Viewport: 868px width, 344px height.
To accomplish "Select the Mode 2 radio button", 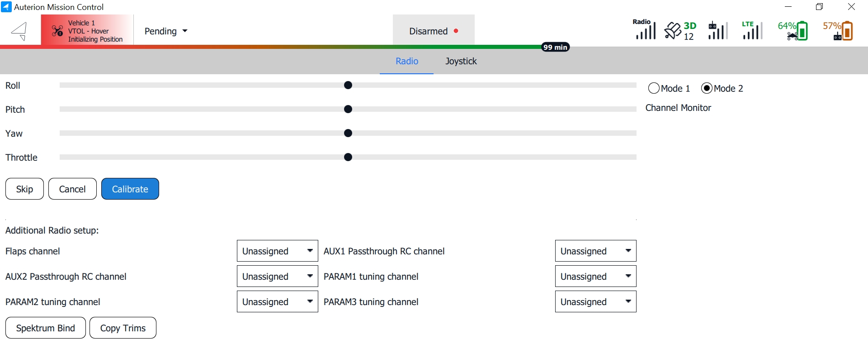I will tap(707, 88).
